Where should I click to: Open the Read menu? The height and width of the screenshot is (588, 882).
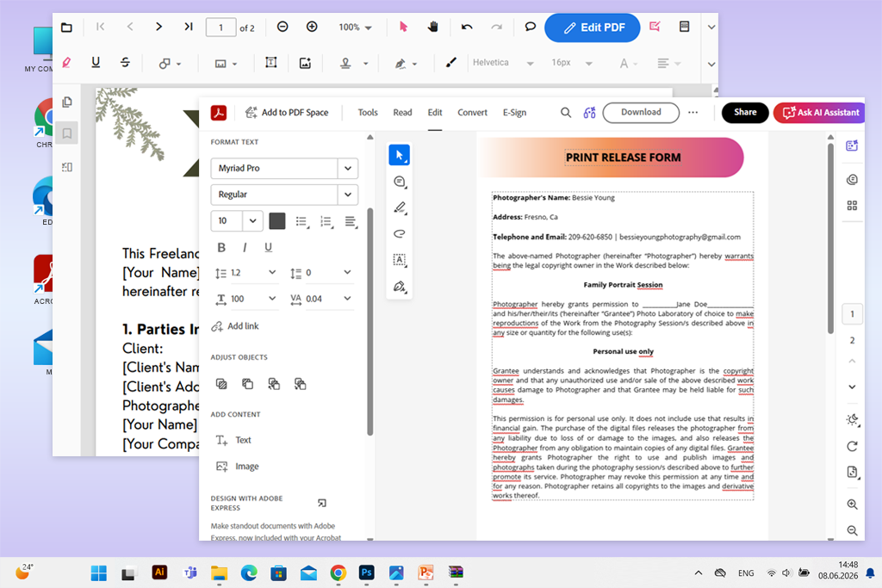tap(402, 113)
